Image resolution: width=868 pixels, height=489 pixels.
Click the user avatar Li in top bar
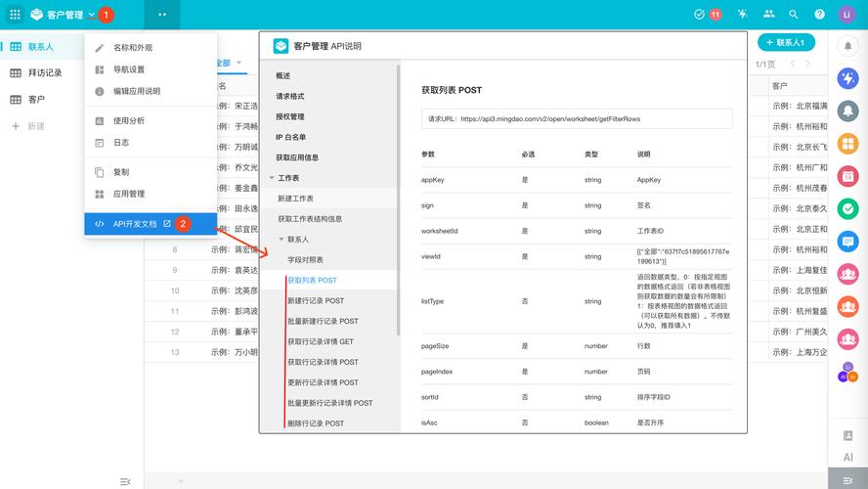(846, 15)
